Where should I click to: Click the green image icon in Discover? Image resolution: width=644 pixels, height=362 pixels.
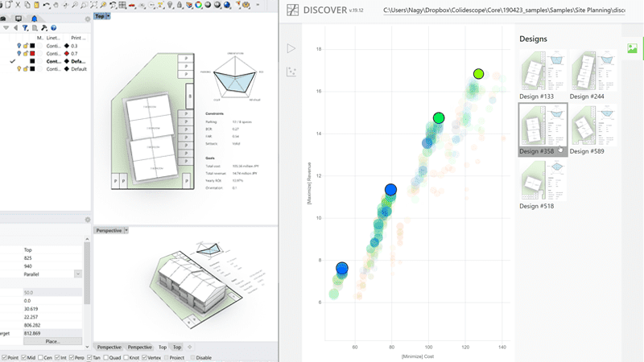[x=632, y=48]
